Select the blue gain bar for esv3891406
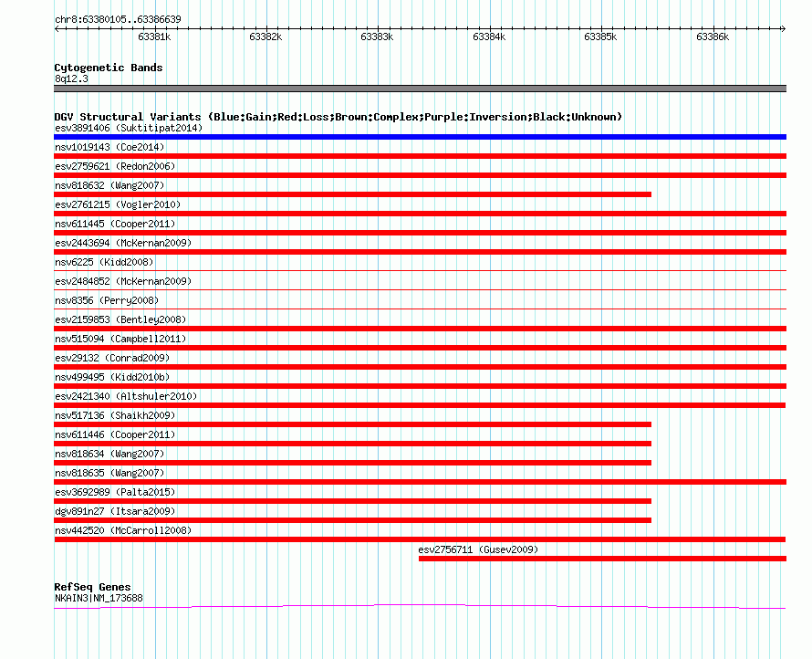 click(420, 137)
